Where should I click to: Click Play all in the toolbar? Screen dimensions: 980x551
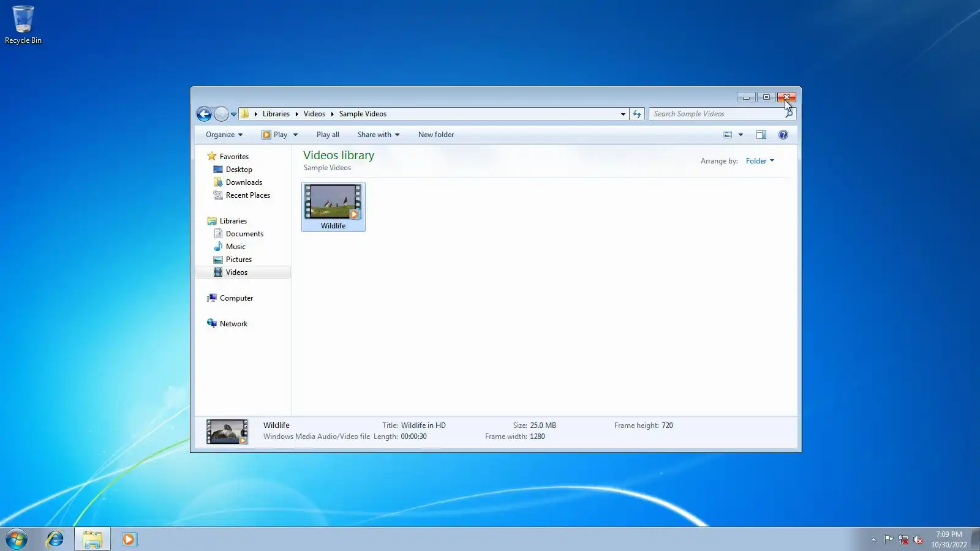328,135
